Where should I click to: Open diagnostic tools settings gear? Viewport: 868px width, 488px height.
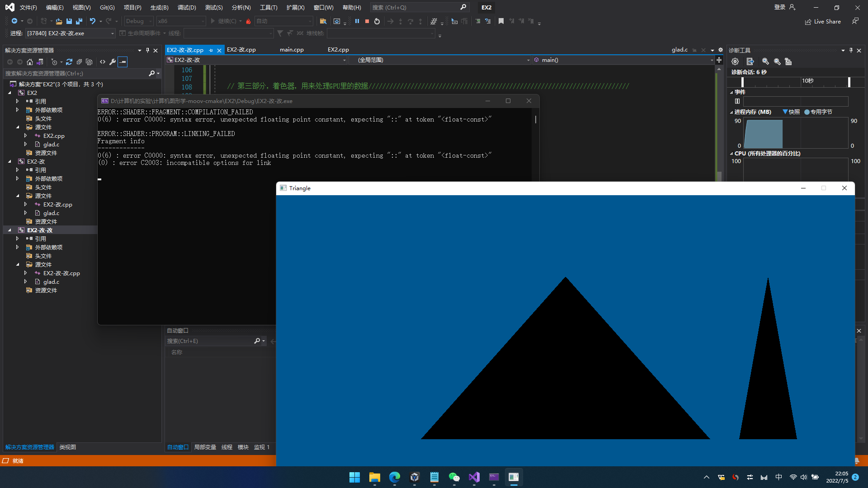(x=735, y=61)
